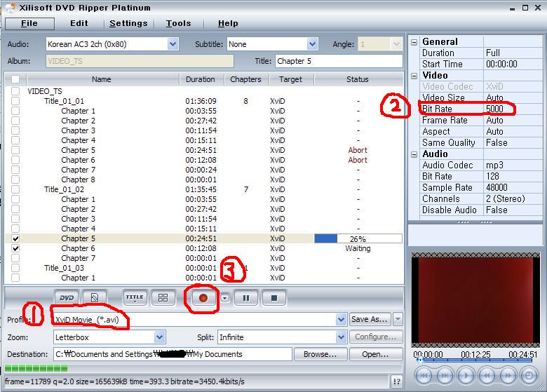
Task: Uncheck the Chapter 5 row showing 26%
Action: click(15, 238)
